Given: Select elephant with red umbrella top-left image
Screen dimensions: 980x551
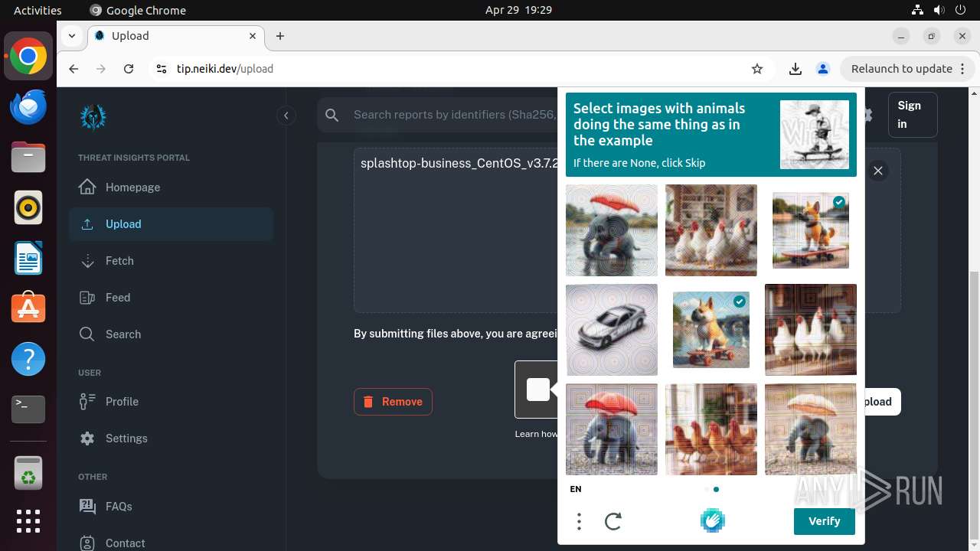Looking at the screenshot, I should click(612, 230).
